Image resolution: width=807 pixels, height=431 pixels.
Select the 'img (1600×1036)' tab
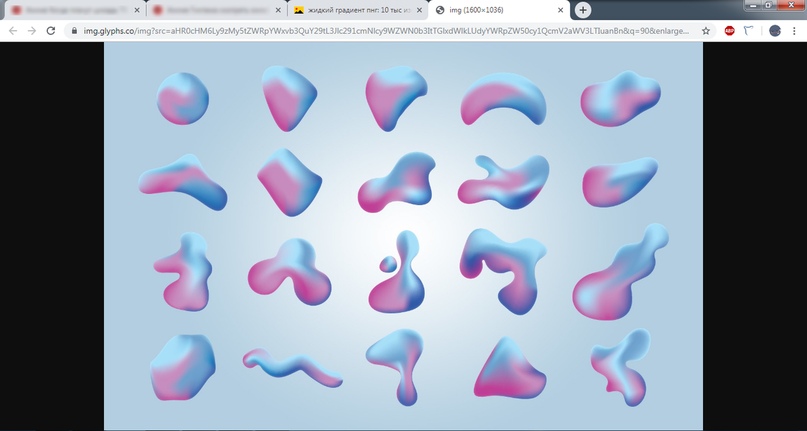(x=499, y=10)
